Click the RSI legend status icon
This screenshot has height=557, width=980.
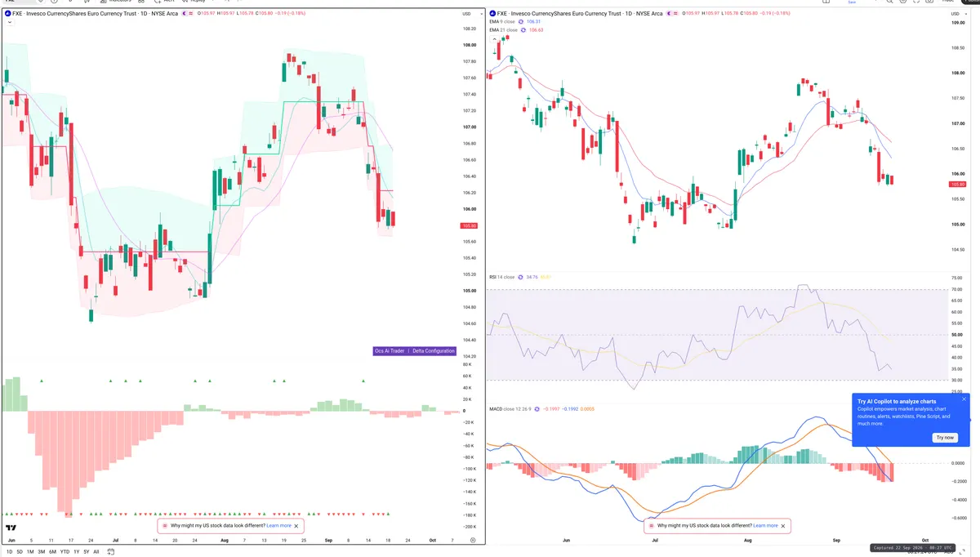(520, 278)
